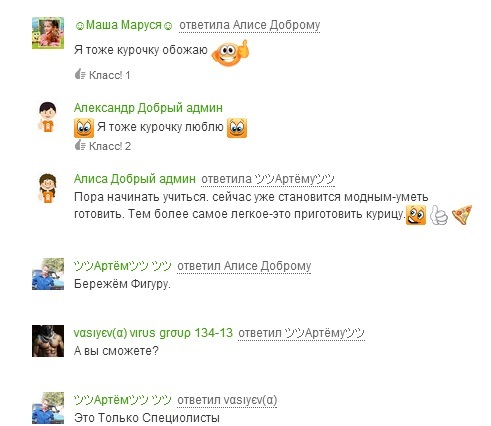The image size is (491, 426).
Task: Click the "ответил vasiyev(α)" reply reference
Action: tap(227, 400)
